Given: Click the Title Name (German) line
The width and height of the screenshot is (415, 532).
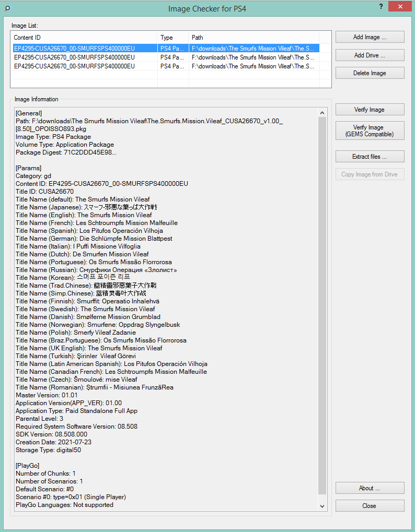Looking at the screenshot, I should click(94, 238).
